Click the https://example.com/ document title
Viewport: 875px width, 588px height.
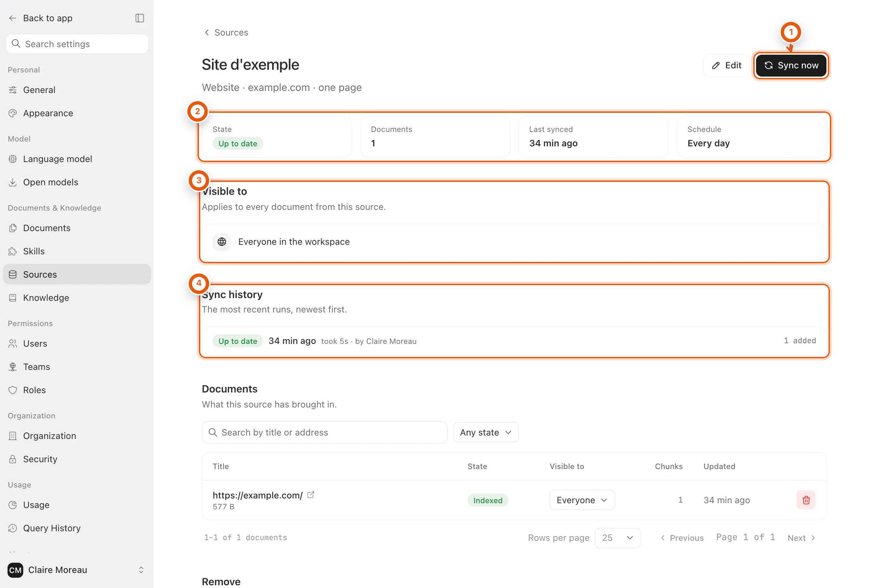click(258, 495)
